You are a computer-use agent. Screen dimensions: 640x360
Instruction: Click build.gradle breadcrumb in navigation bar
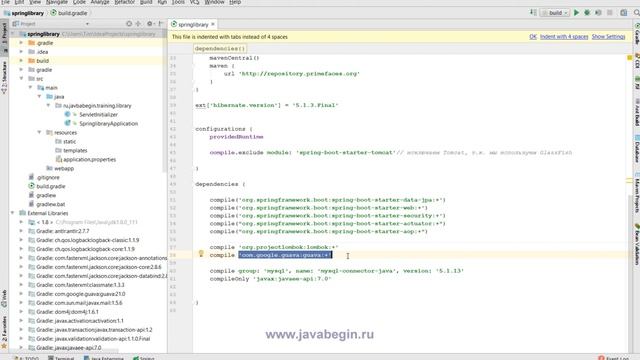pyautogui.click(x=69, y=13)
